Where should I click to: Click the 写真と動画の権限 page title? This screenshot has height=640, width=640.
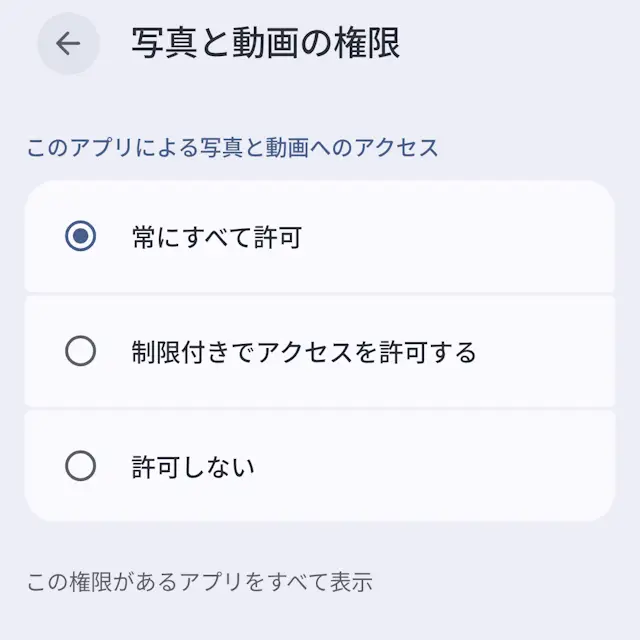point(265,43)
